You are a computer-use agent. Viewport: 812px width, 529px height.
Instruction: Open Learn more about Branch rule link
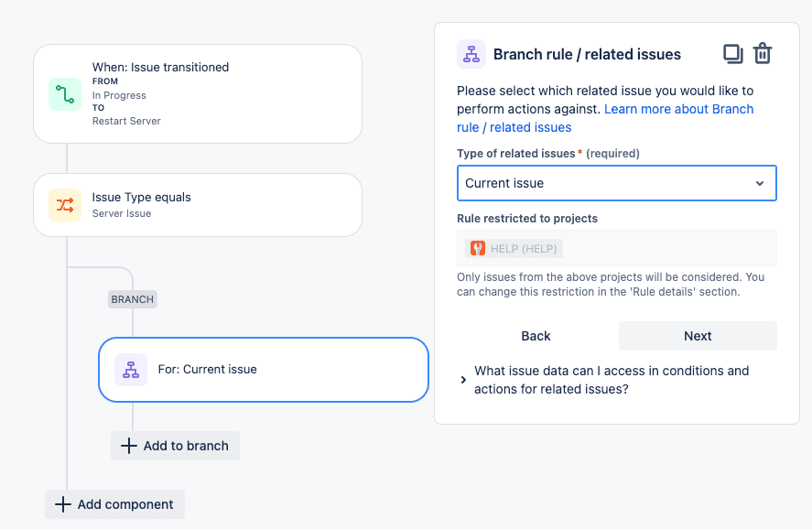[605, 118]
